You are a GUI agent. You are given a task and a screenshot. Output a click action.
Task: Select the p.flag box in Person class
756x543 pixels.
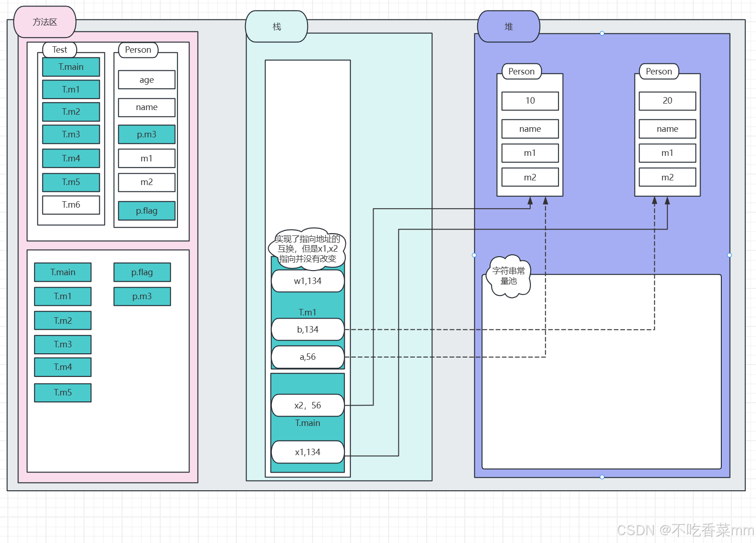[147, 211]
